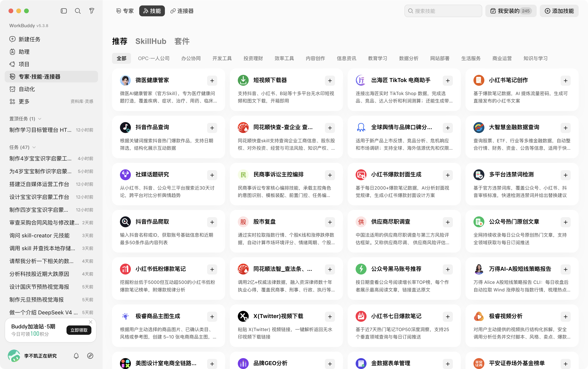Open task 审查采购合同风险与修改建议
Screen dimensions: 588x369
coord(51,223)
